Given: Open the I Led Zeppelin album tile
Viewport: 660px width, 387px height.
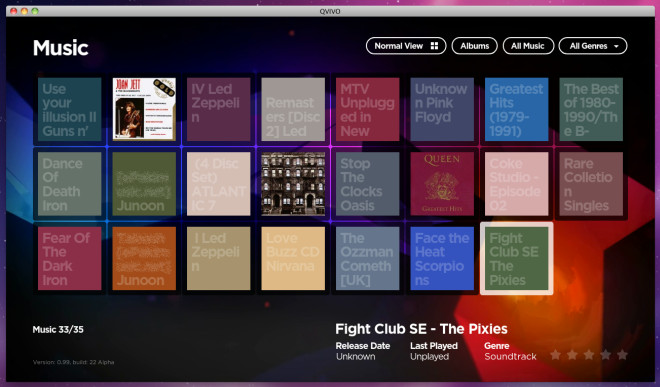Looking at the screenshot, I should [x=218, y=259].
